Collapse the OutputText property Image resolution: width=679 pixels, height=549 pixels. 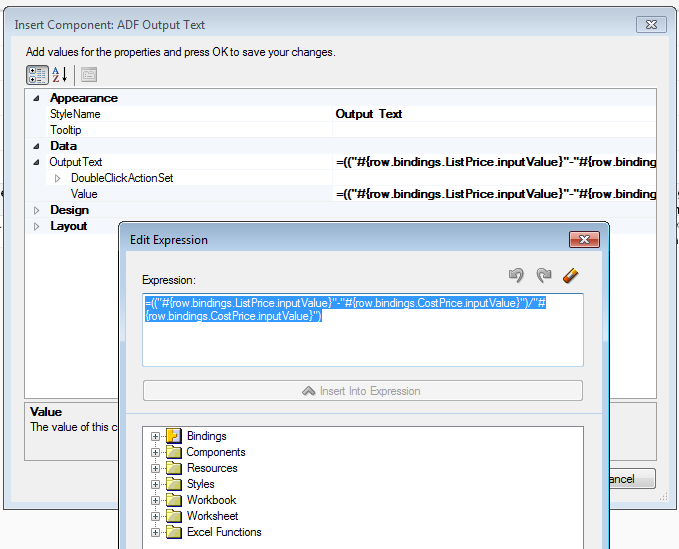36,162
